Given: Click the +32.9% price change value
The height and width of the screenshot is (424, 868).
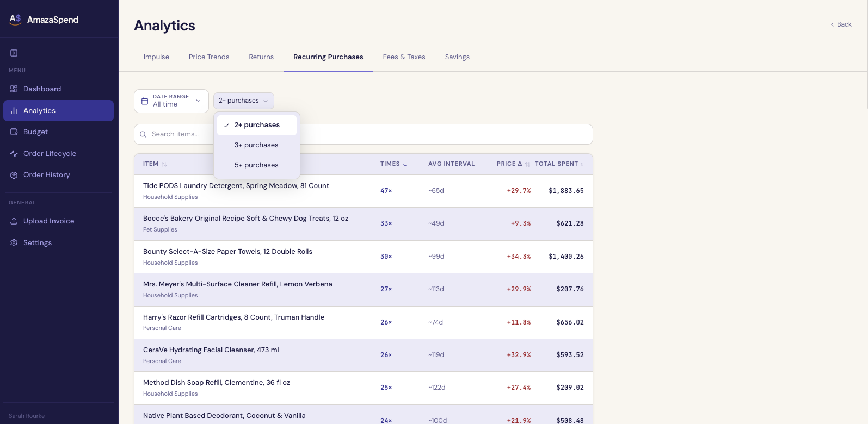Looking at the screenshot, I should tap(519, 355).
